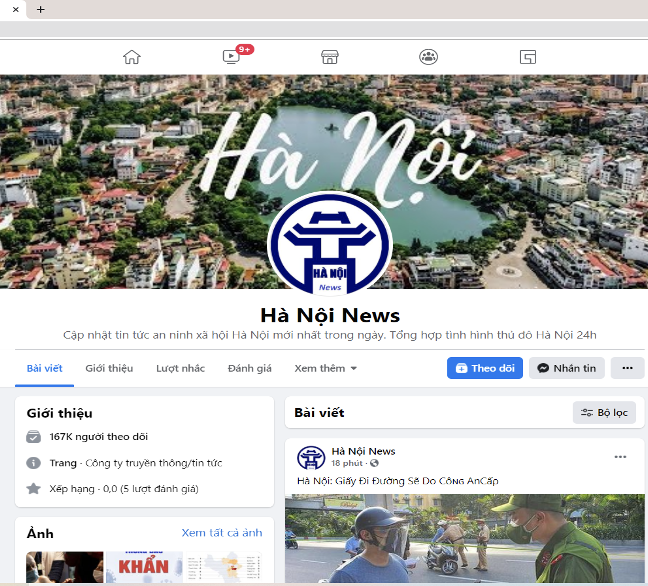
Task: Open the Gaming icon in top bar
Action: [528, 57]
